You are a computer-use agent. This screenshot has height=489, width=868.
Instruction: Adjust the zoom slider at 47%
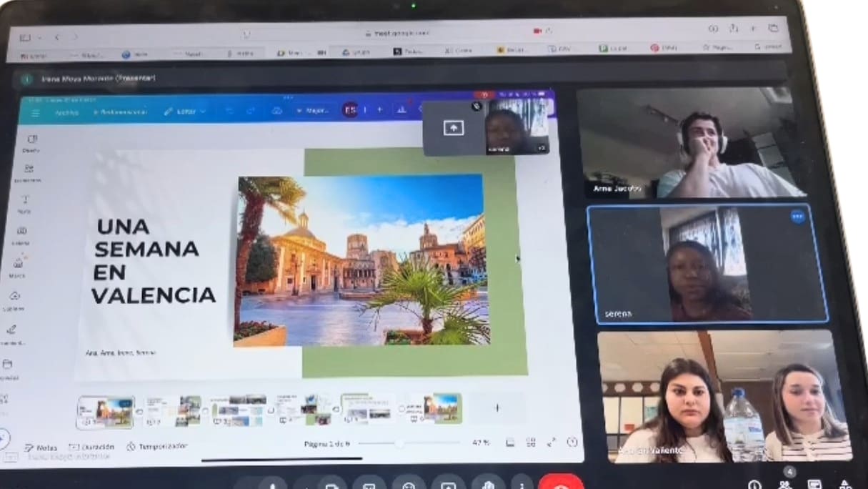(399, 443)
